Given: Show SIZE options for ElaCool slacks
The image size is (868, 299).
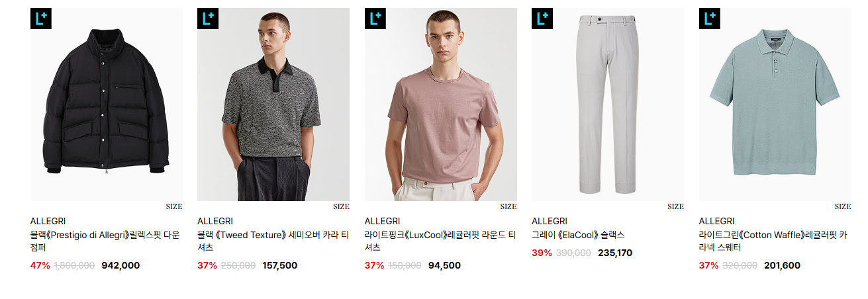Looking at the screenshot, I should click(675, 206).
